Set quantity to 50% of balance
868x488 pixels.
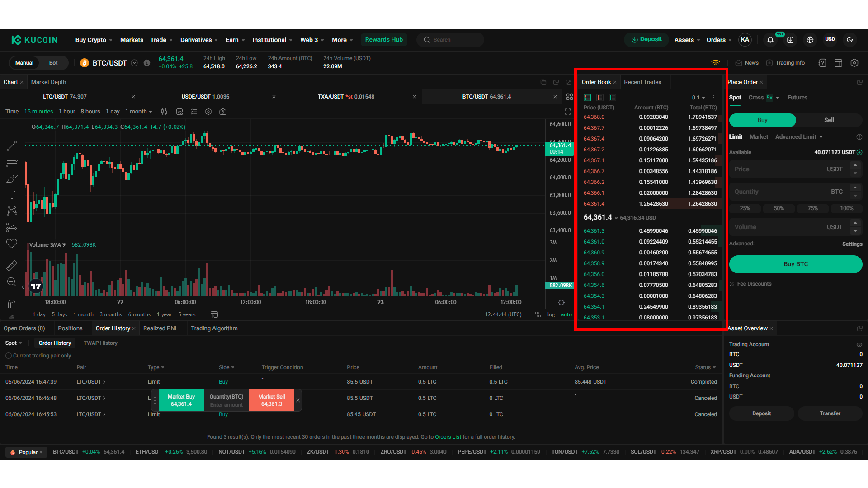779,209
